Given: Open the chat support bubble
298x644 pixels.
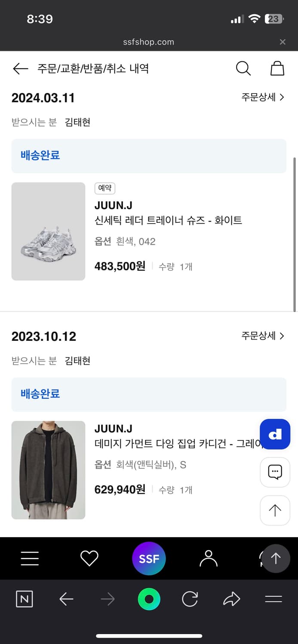Looking at the screenshot, I should [275, 472].
